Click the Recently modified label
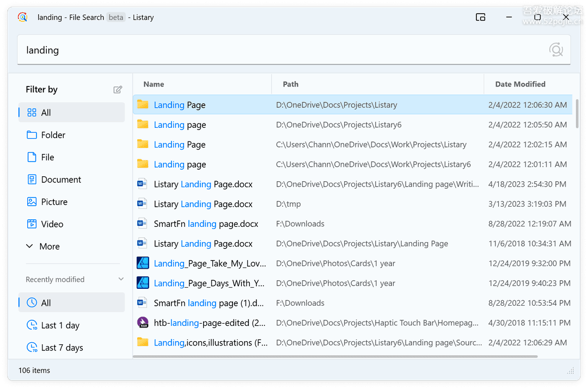 coord(55,279)
